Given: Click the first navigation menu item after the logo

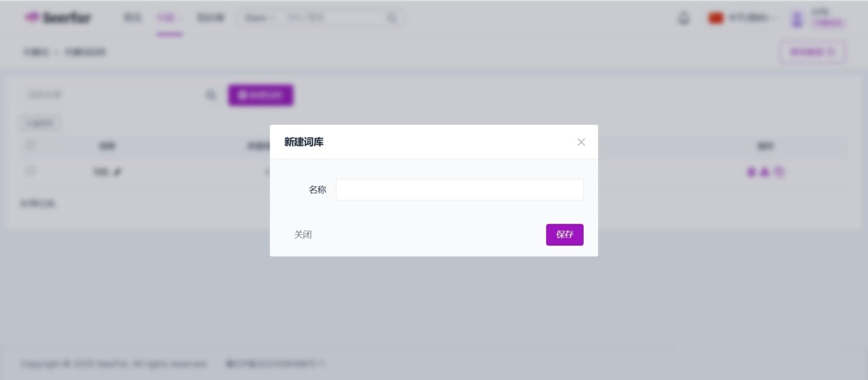Looking at the screenshot, I should point(132,18).
